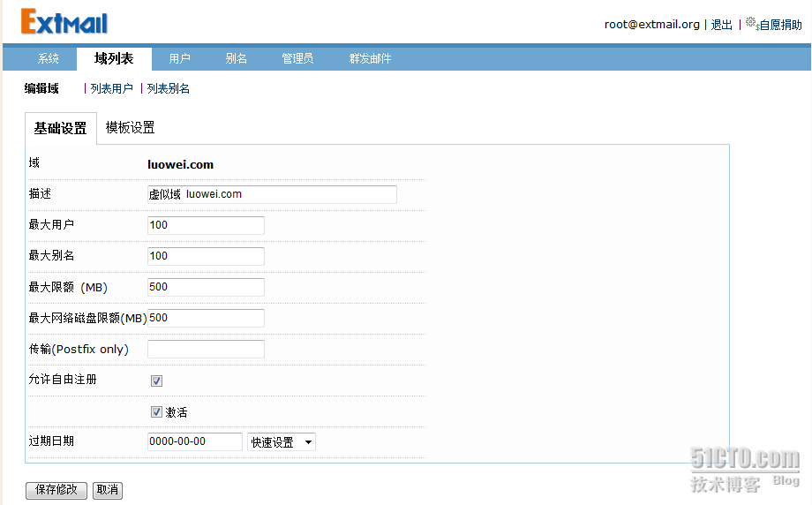The image size is (812, 505).
Task: Click the 过期日期 label
Action: tap(51, 441)
